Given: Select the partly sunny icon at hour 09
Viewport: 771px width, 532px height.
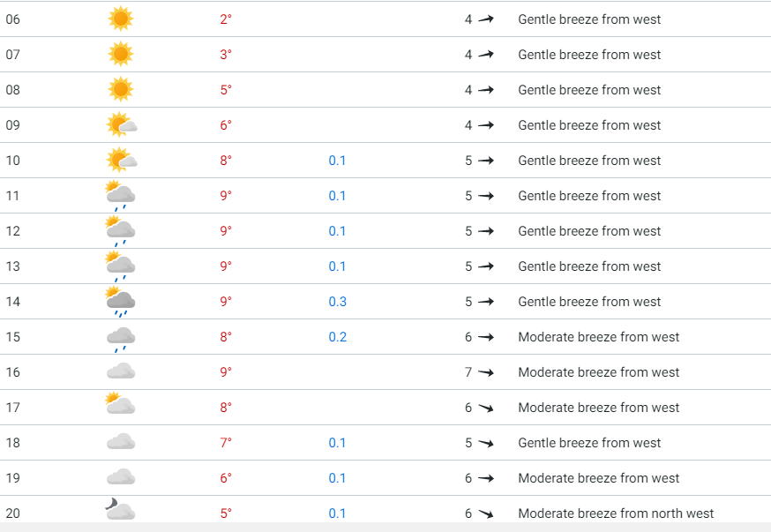Looking at the screenshot, I should click(x=122, y=125).
